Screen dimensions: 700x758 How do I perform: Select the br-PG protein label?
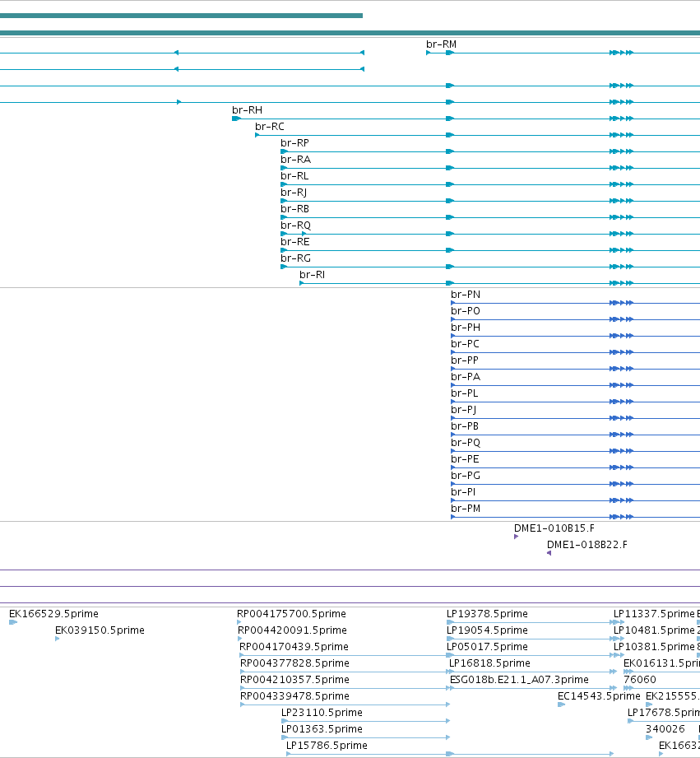tap(466, 475)
